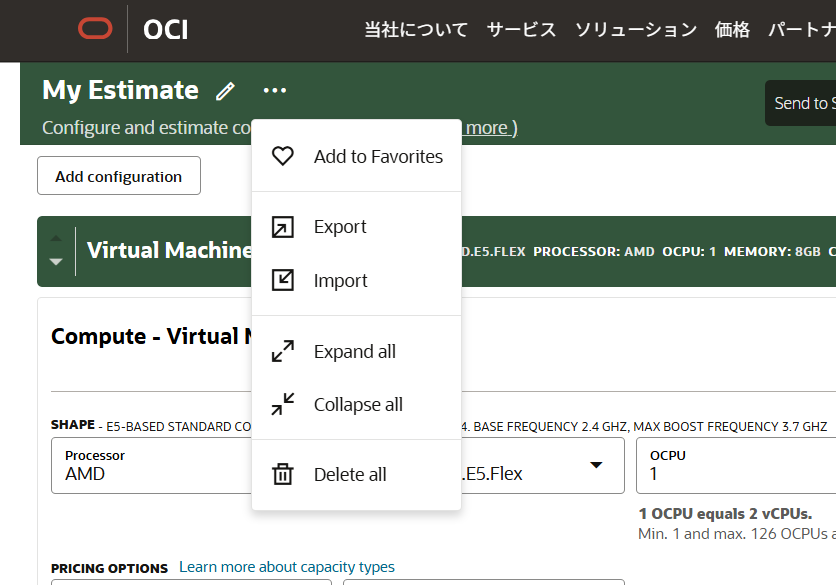Click the My Estimate title
836x585 pixels.
point(120,90)
